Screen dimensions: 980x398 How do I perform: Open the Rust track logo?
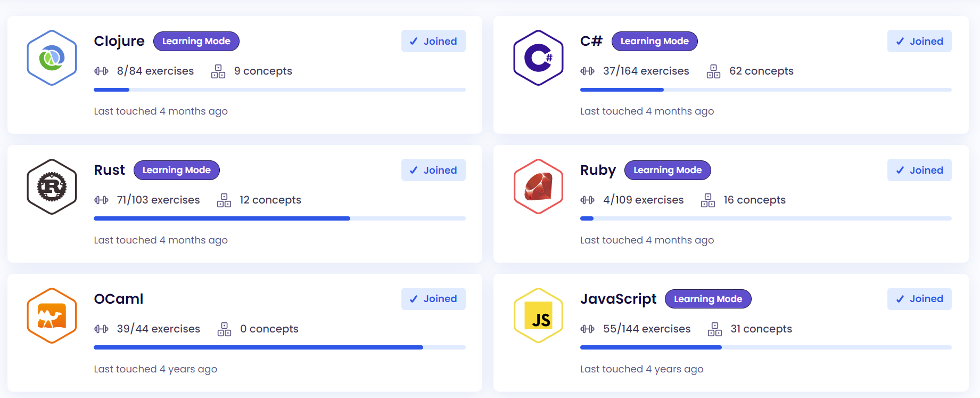coord(52,186)
